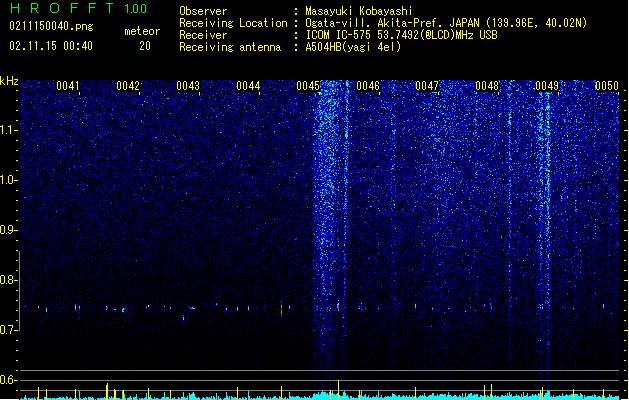629x400 pixels.
Task: Click observer name Masayuki Kobayashi
Action: (359, 11)
